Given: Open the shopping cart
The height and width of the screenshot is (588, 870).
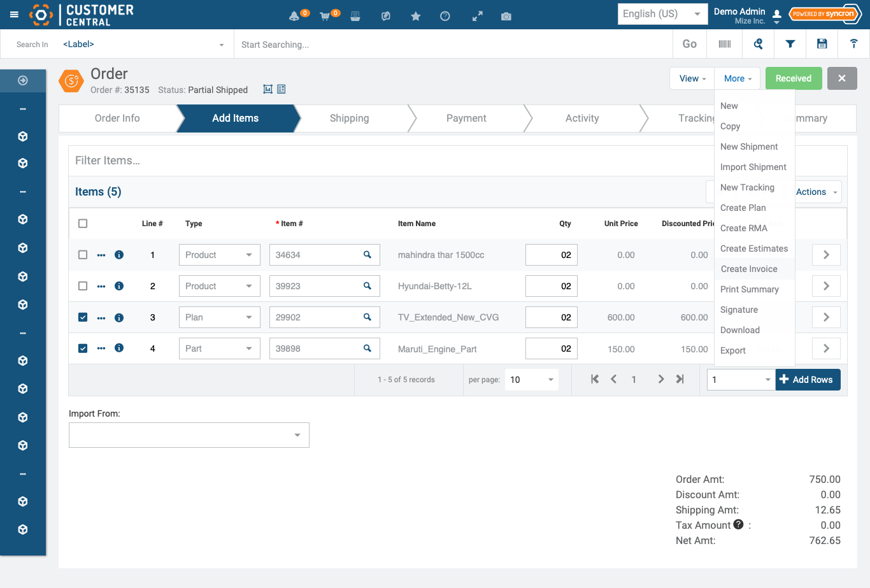Looking at the screenshot, I should 325,17.
